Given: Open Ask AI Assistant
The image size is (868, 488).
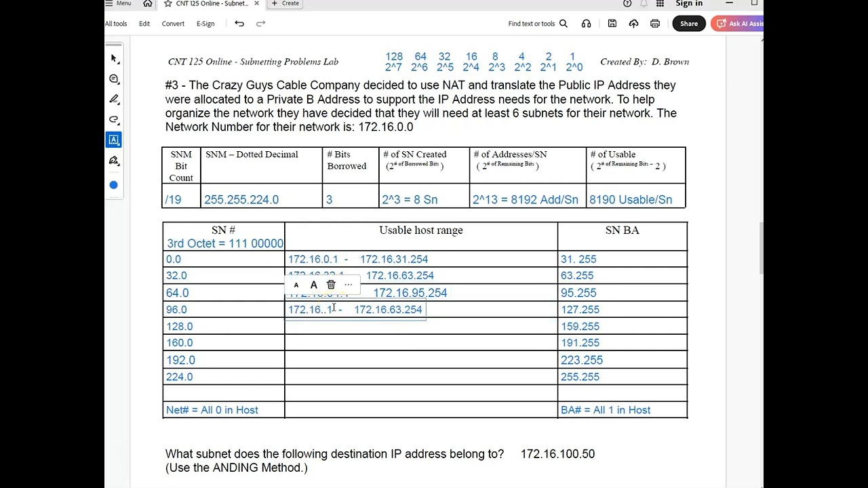Looking at the screenshot, I should click(738, 24).
